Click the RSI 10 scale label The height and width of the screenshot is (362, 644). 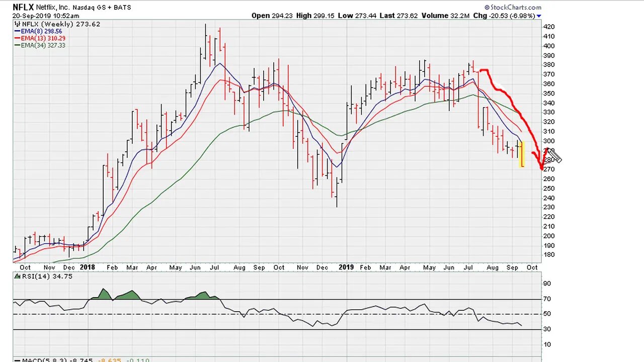coord(547,344)
